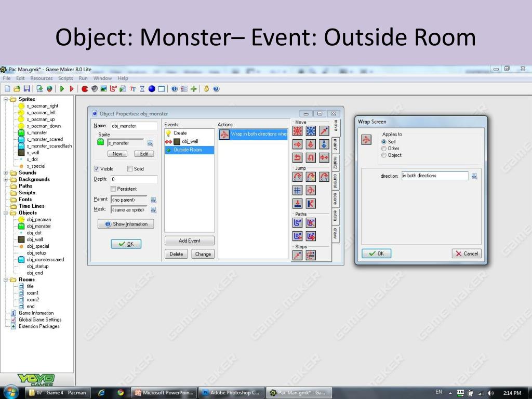This screenshot has height=399, width=532.
Task: Click the Depth input field
Action: pos(134,179)
